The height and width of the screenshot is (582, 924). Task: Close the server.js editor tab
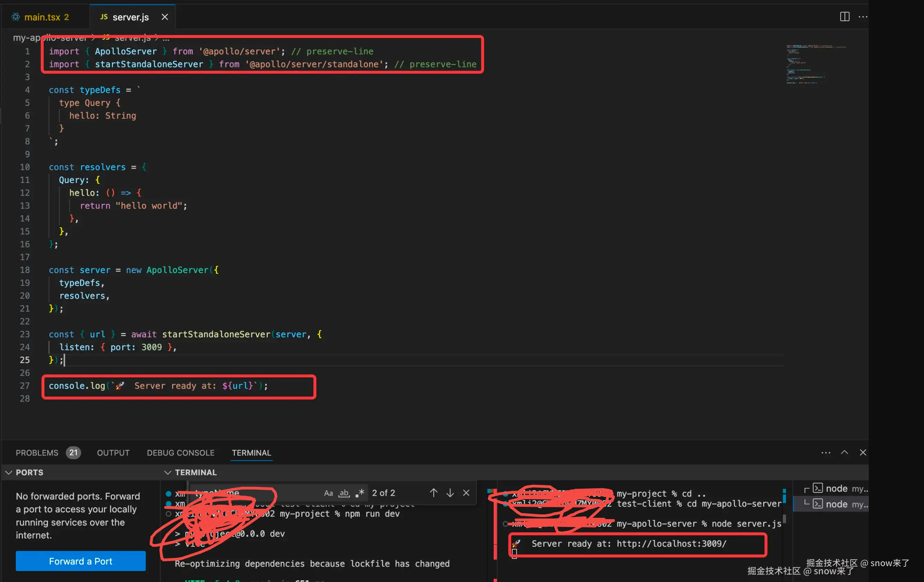click(165, 17)
